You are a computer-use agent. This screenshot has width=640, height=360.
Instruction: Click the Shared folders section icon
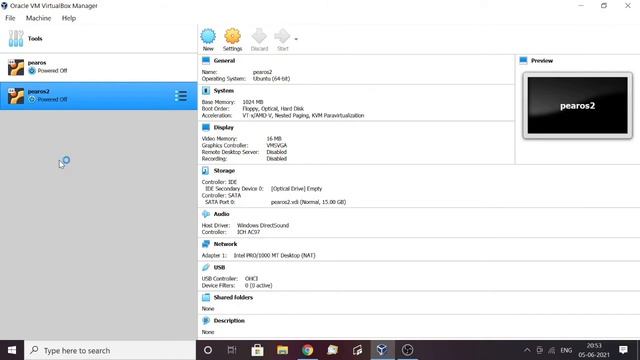tap(206, 297)
